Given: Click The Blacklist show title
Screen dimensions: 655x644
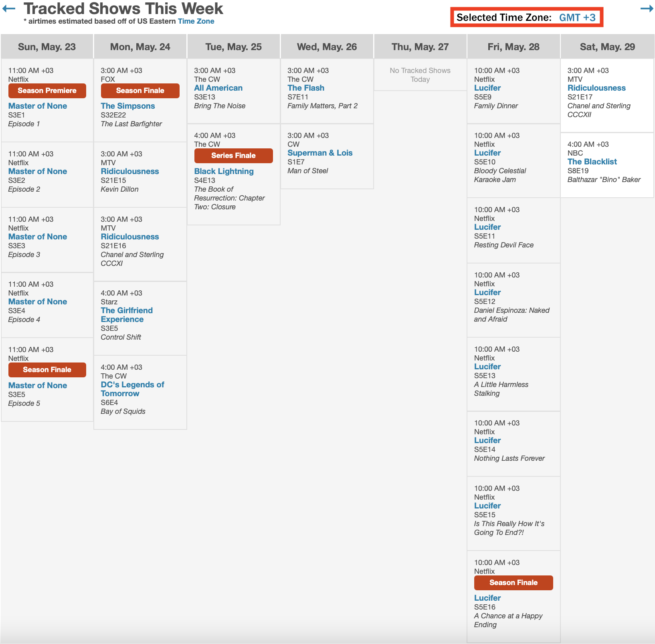Looking at the screenshot, I should [592, 162].
